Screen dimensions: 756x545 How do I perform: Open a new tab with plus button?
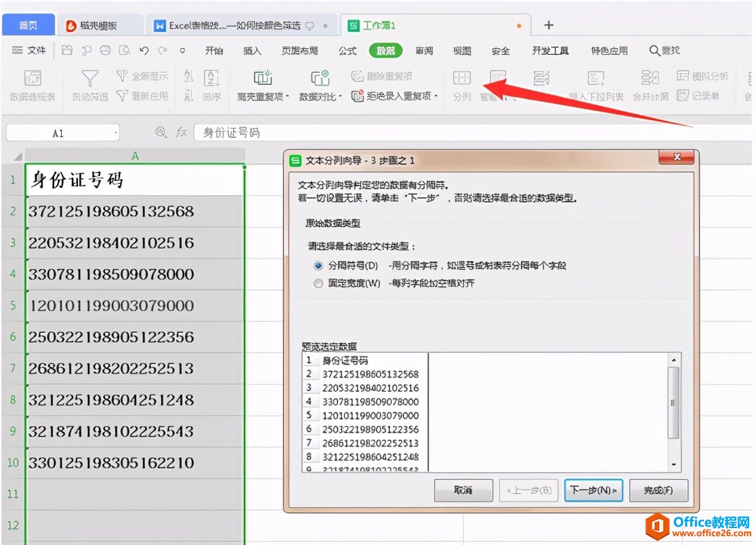coord(549,25)
